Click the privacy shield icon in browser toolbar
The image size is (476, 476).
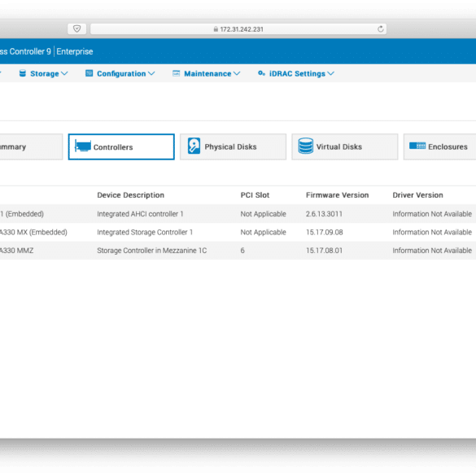76,28
